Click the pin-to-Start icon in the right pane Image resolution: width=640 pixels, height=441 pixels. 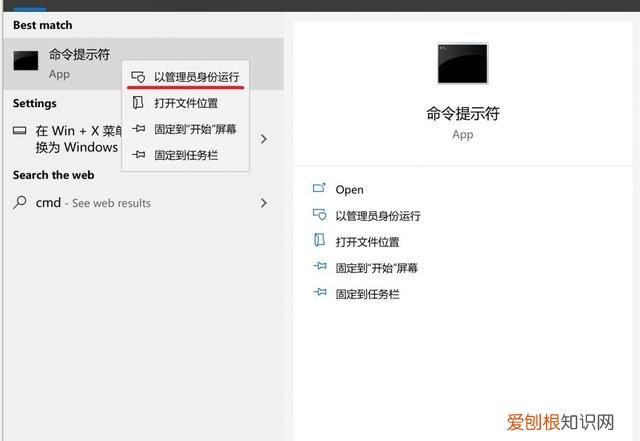[x=320, y=266]
